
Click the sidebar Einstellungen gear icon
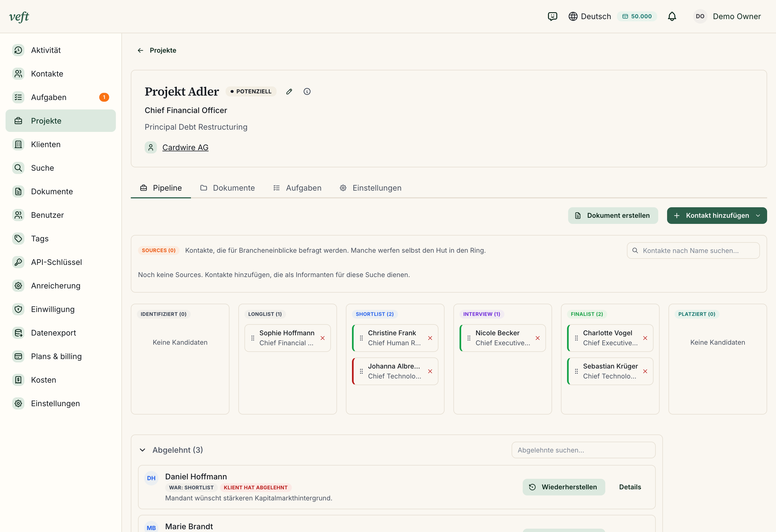point(18,403)
